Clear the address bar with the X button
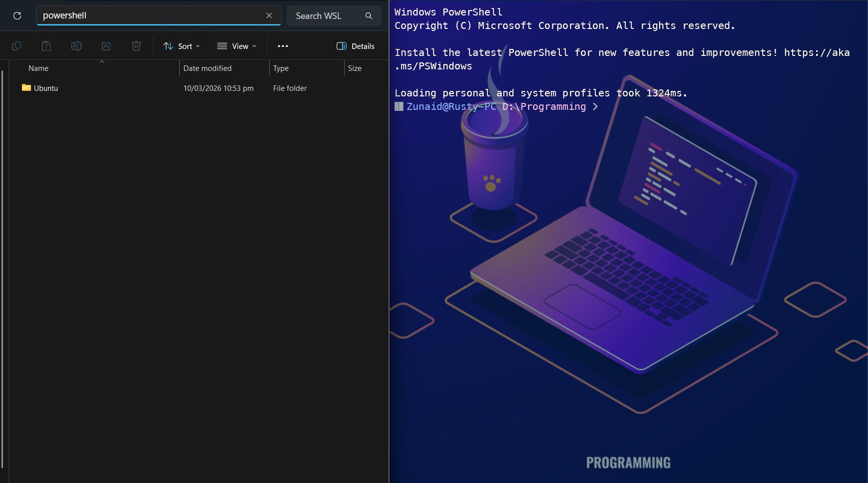The width and height of the screenshot is (868, 483). [x=269, y=15]
